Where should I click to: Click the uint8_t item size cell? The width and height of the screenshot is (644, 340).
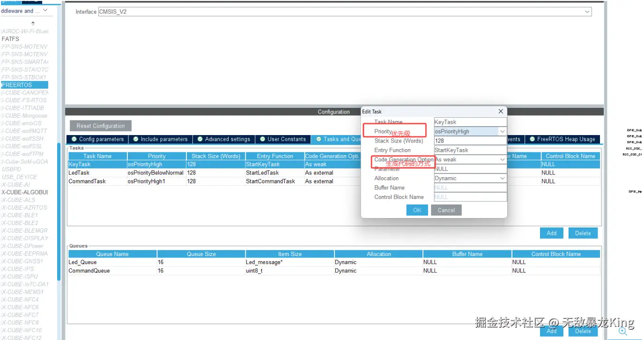click(x=289, y=271)
